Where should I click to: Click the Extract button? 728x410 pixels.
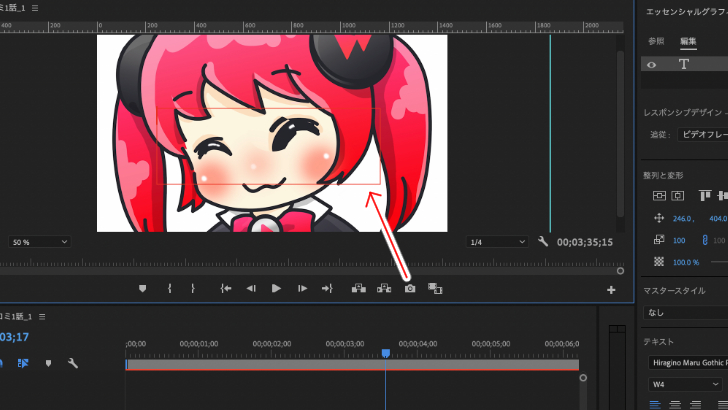[384, 289]
